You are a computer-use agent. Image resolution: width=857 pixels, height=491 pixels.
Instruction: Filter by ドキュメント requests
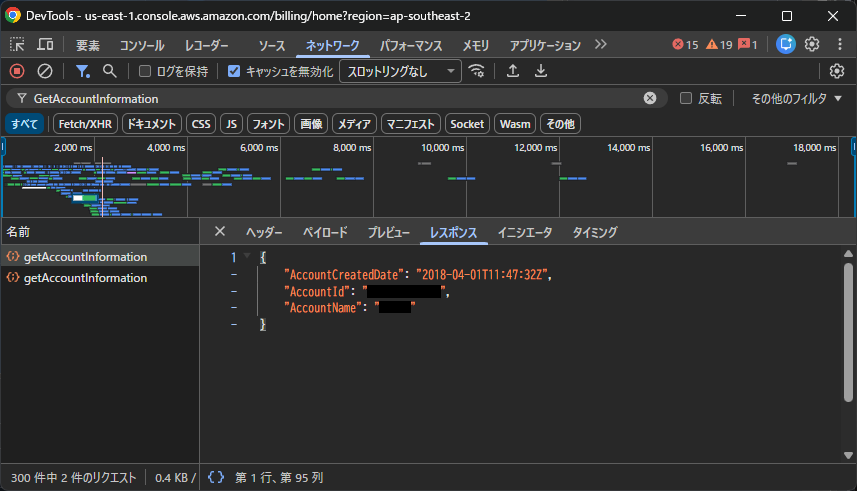151,124
